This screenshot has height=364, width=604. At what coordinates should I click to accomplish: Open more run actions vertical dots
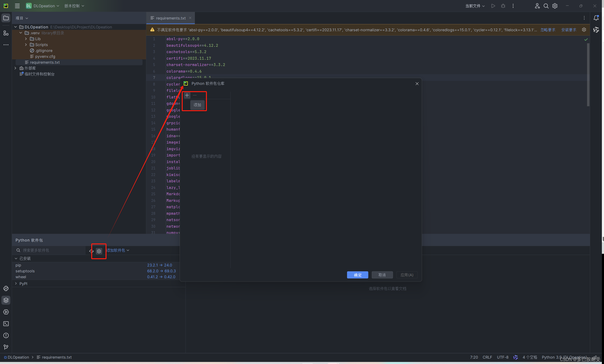point(513,6)
